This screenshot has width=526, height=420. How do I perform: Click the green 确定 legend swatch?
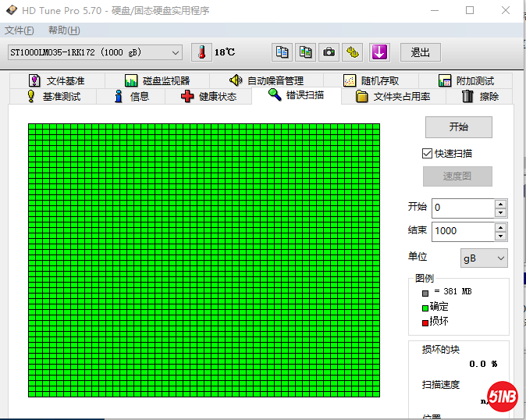pyautogui.click(x=425, y=308)
